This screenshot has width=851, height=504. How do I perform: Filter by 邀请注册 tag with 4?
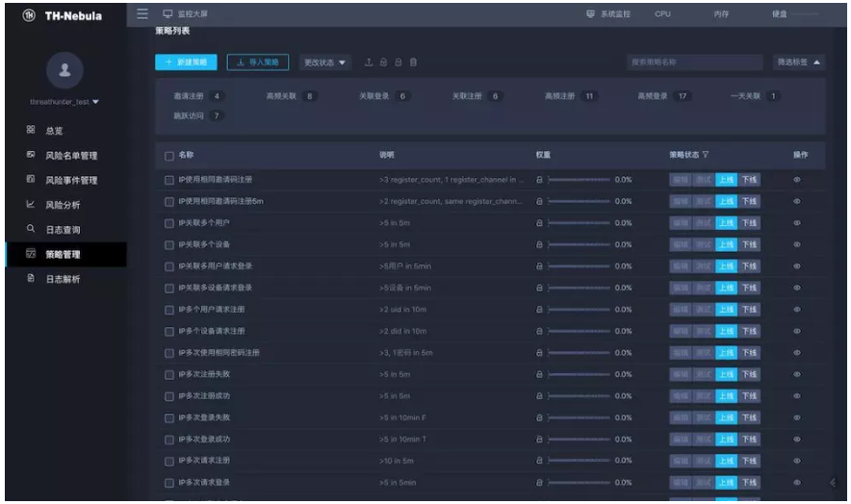point(198,96)
